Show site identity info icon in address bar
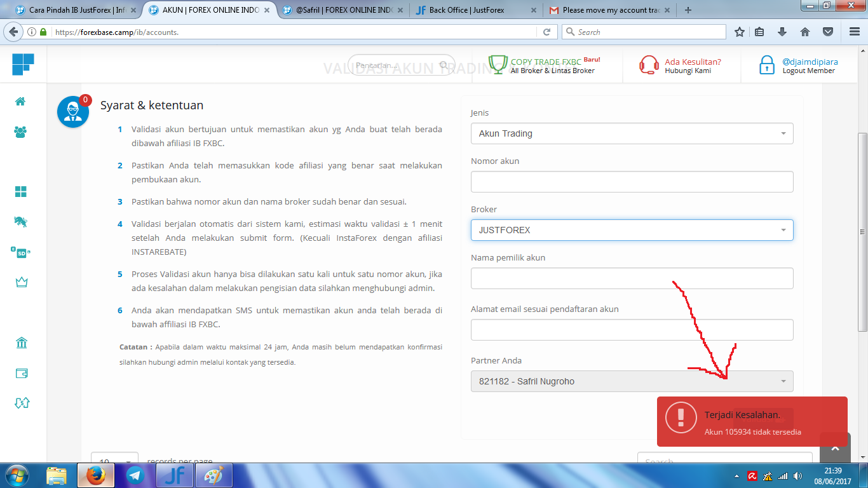This screenshot has width=868, height=488. (32, 32)
